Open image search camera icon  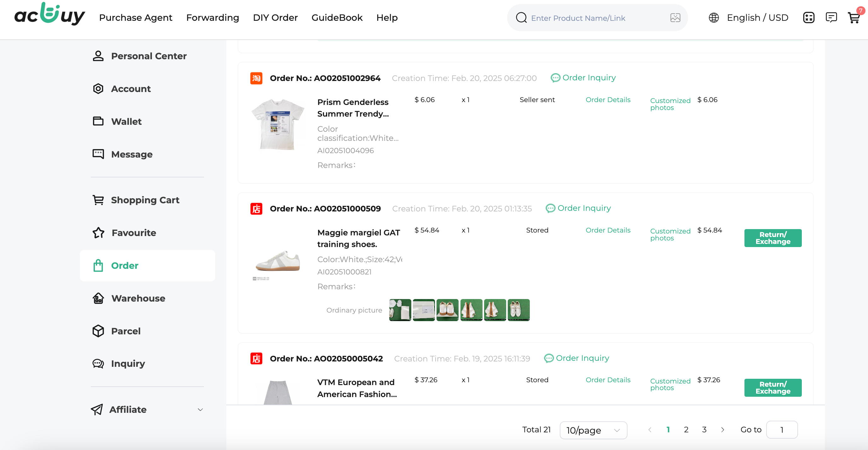pyautogui.click(x=675, y=18)
